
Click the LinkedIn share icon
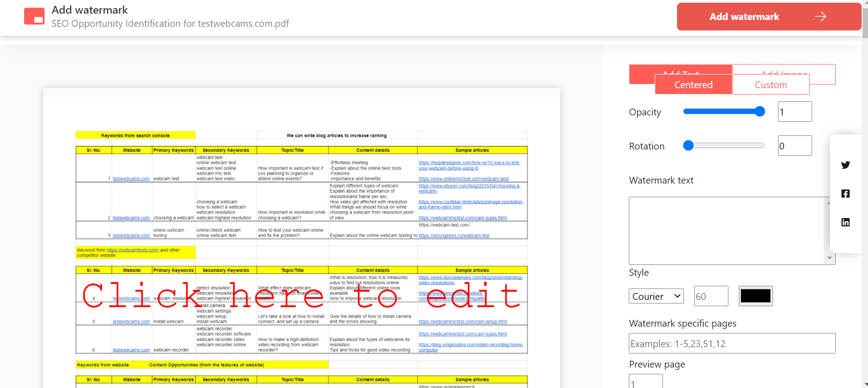pos(845,222)
